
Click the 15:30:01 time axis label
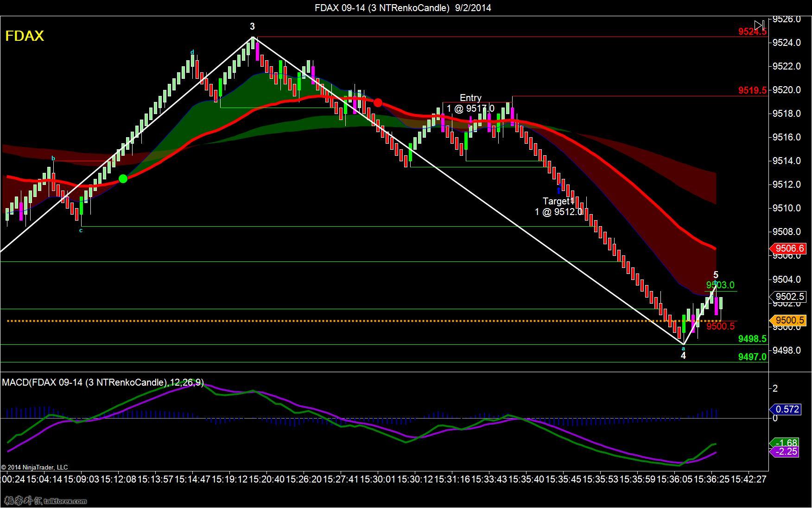[378, 479]
